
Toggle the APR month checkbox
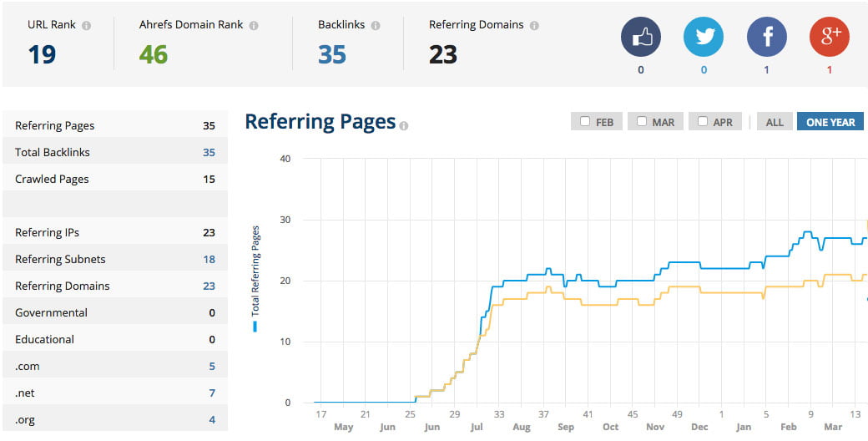pos(703,122)
